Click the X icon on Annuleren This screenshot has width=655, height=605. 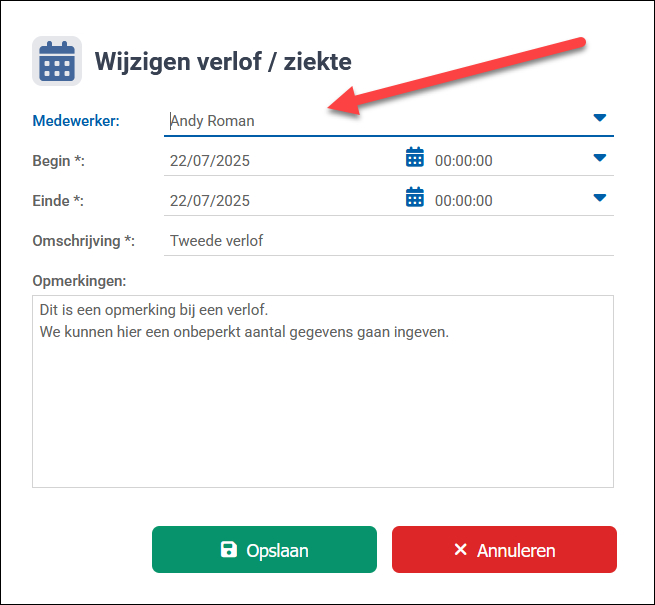(460, 550)
